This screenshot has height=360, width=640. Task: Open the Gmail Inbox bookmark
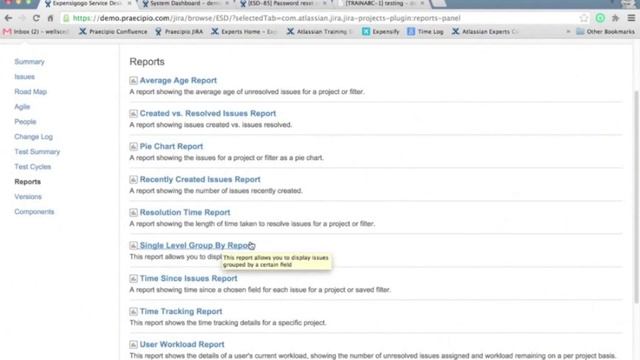coord(36,31)
